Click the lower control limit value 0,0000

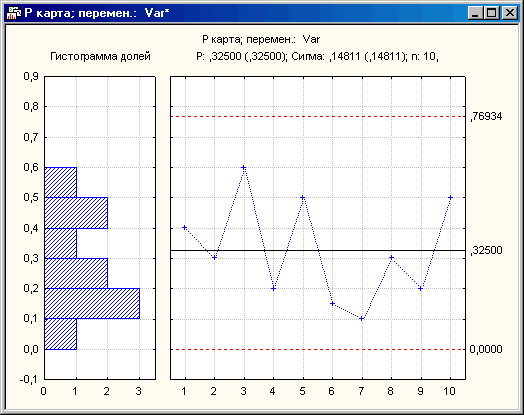[x=486, y=349]
